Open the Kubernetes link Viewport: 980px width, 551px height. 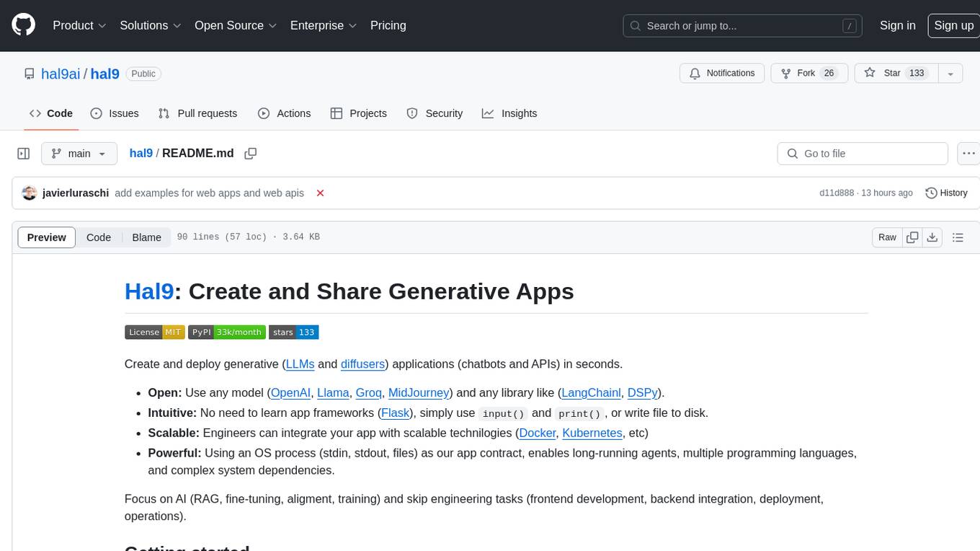(592, 433)
